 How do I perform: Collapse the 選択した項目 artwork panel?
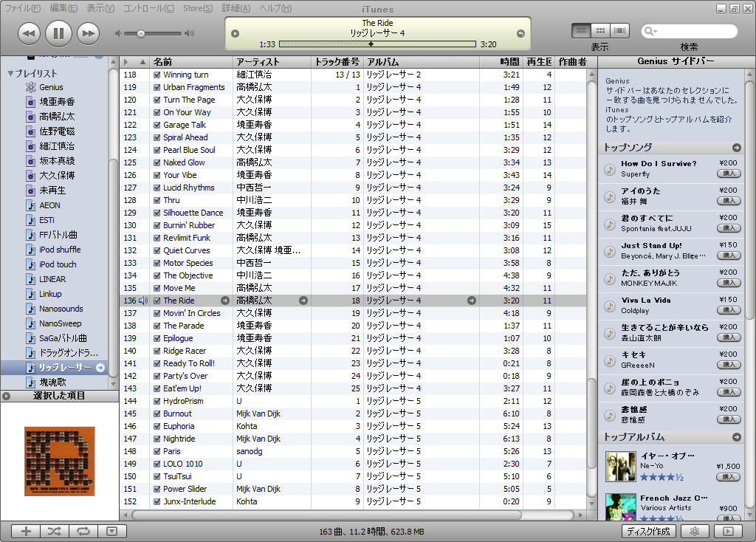point(6,396)
